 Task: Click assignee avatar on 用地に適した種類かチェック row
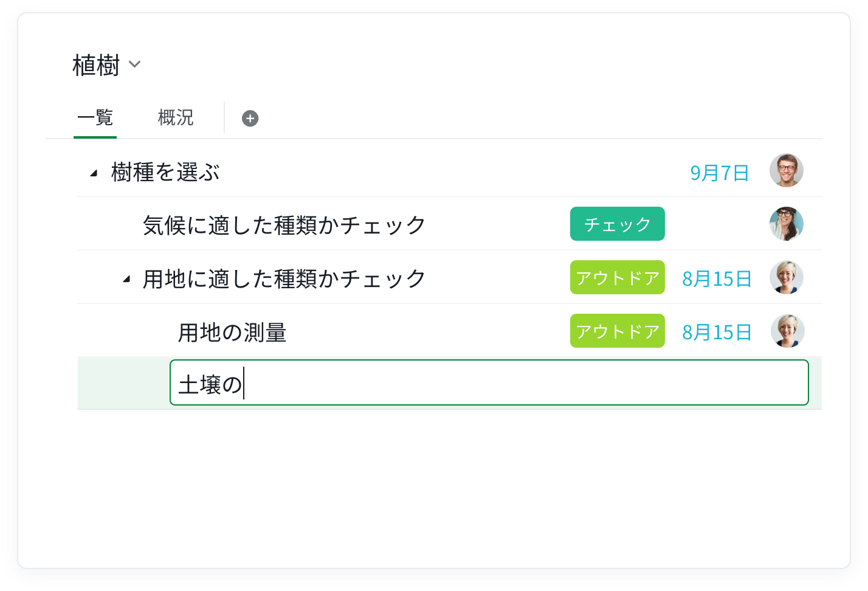pos(786,278)
